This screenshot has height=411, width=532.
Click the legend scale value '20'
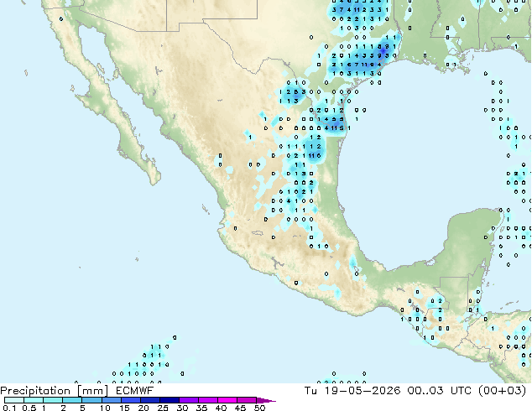[x=143, y=408]
